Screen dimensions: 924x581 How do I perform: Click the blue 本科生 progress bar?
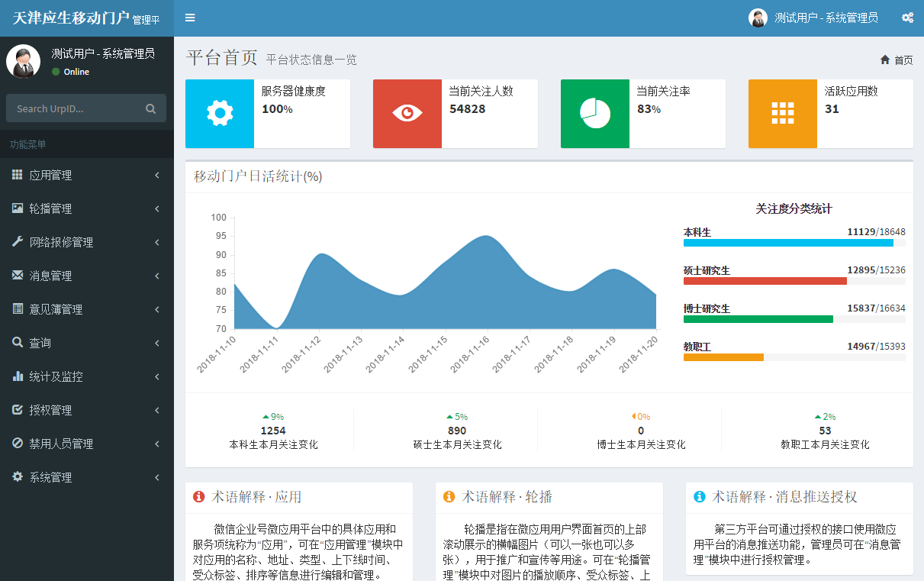coord(788,243)
